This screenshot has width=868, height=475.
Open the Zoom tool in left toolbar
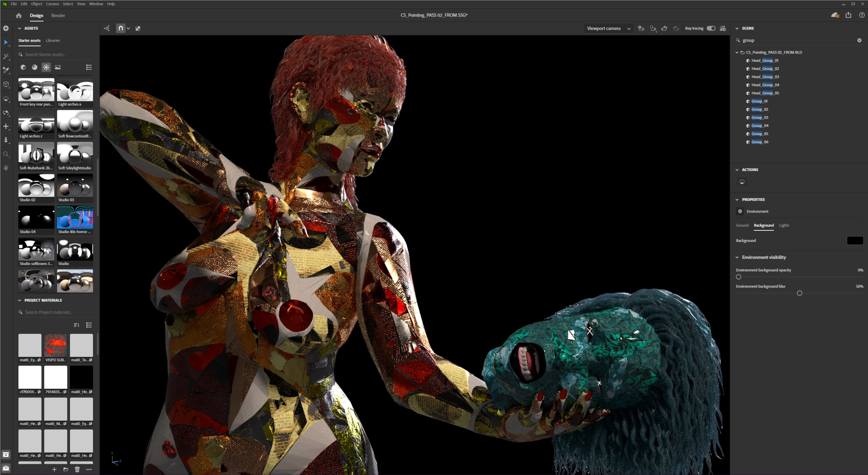click(x=6, y=154)
